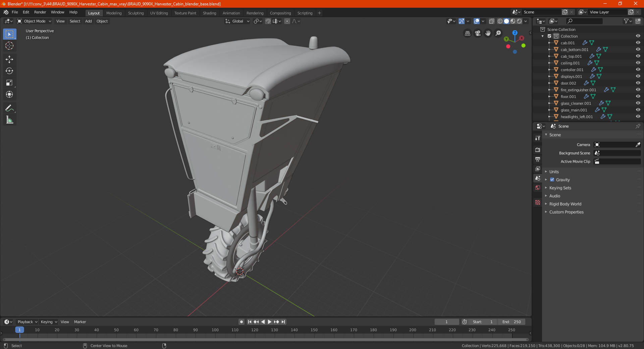Viewport: 644px width, 349px height.
Task: Select the Annotate tool
Action: coord(9,108)
